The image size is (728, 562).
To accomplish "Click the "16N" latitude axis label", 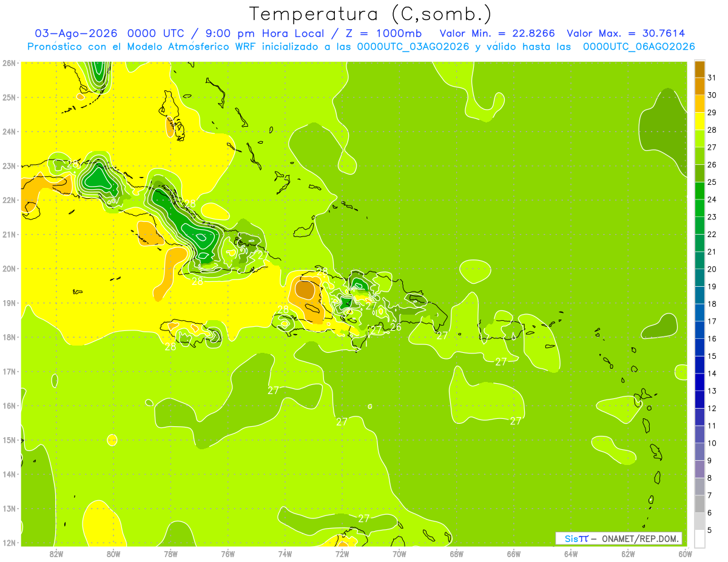I will (x=8, y=406).
